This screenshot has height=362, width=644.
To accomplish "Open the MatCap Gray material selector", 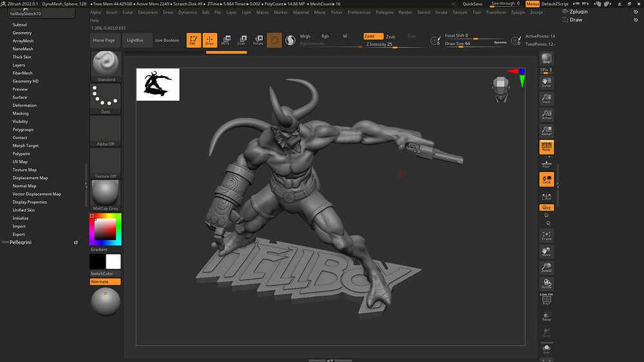I will pos(106,195).
